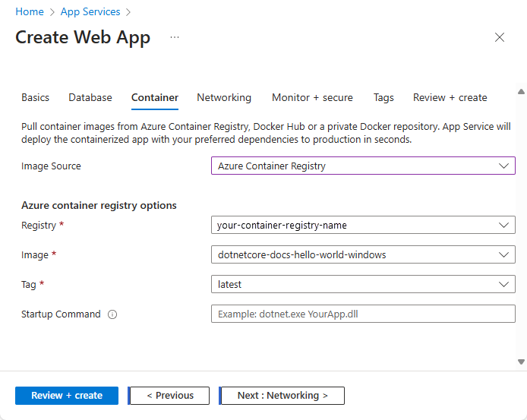Viewport: 527px width, 420px height.
Task: Focus the Startup Command text field
Action: (x=363, y=314)
